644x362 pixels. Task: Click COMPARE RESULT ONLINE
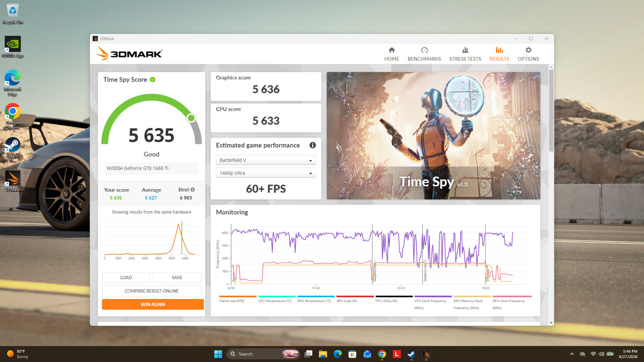point(151,291)
